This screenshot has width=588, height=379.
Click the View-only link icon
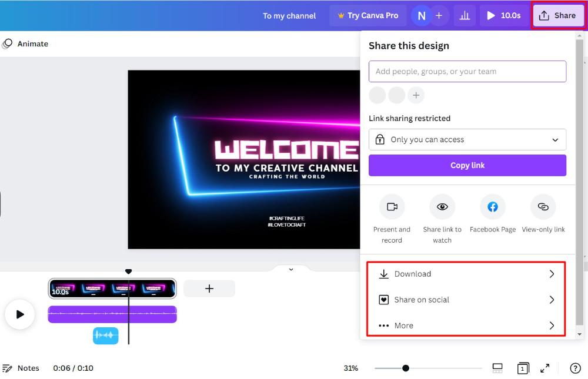click(543, 207)
